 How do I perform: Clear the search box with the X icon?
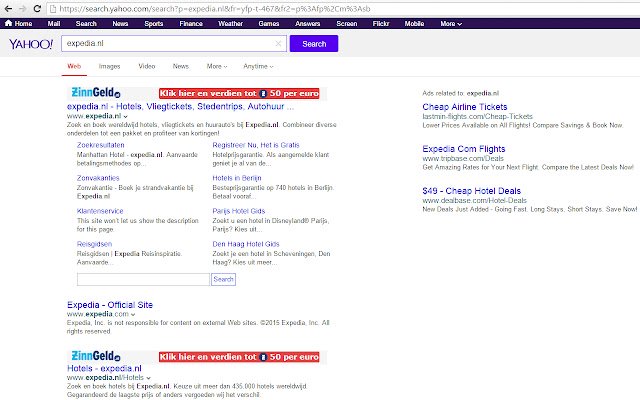coord(278,44)
